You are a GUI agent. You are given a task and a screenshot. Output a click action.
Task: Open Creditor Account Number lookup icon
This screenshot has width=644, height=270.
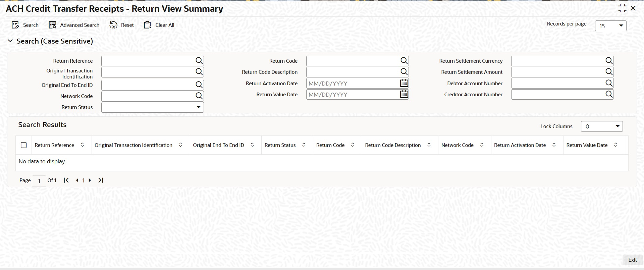[609, 94]
